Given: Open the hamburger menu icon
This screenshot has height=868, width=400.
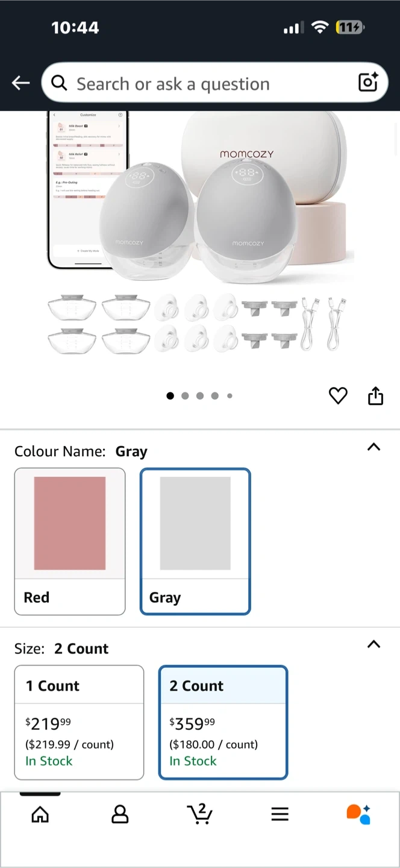Looking at the screenshot, I should click(280, 814).
